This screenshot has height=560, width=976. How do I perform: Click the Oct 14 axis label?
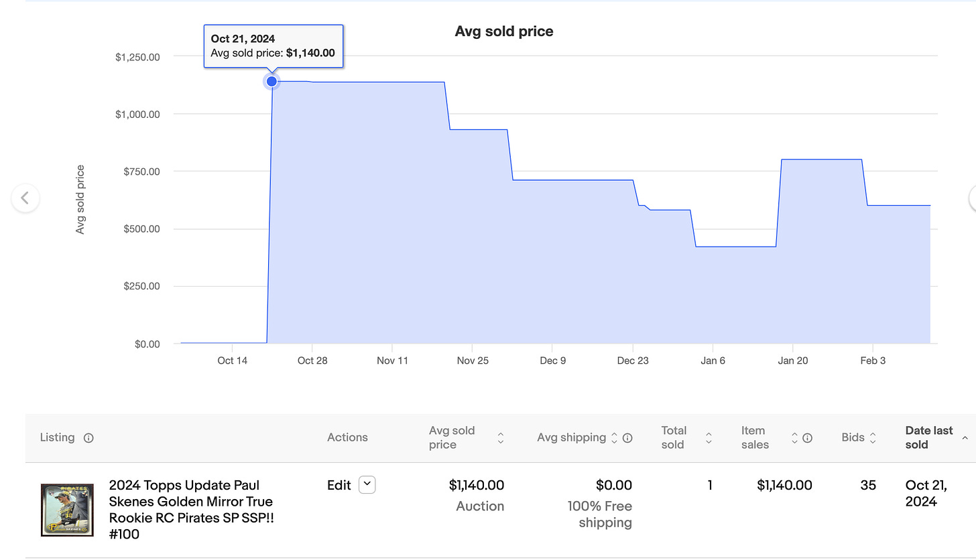232,360
